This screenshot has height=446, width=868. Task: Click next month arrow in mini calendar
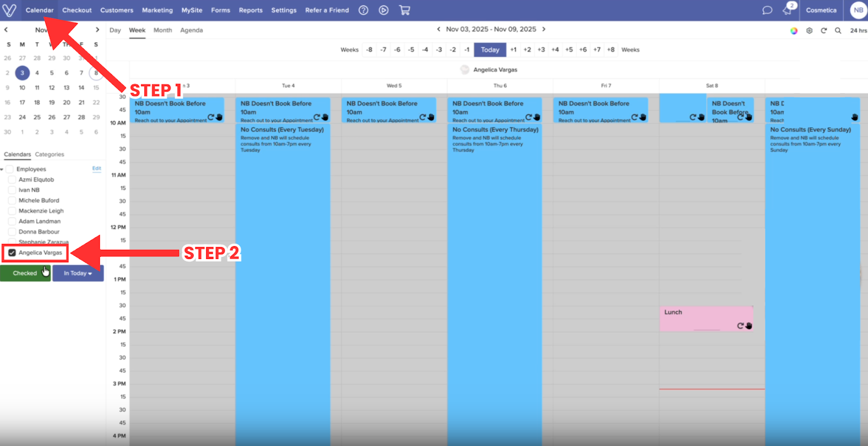coord(97,30)
